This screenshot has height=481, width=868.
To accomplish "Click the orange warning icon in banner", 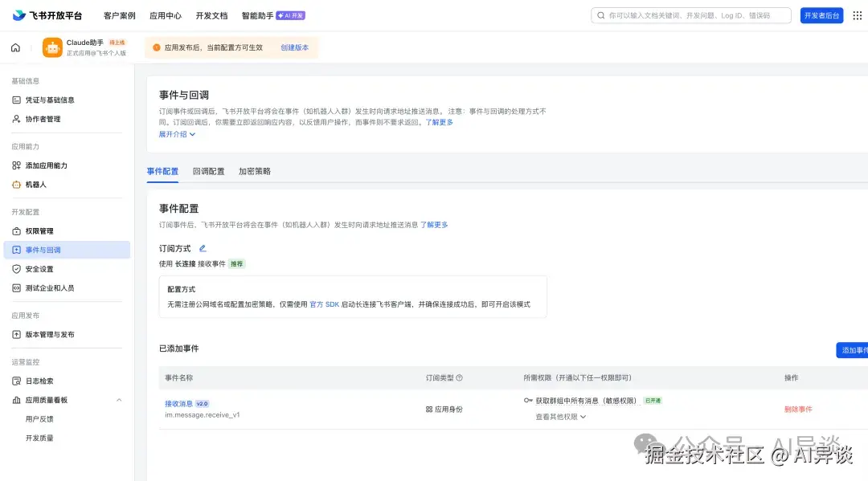I will [x=157, y=47].
